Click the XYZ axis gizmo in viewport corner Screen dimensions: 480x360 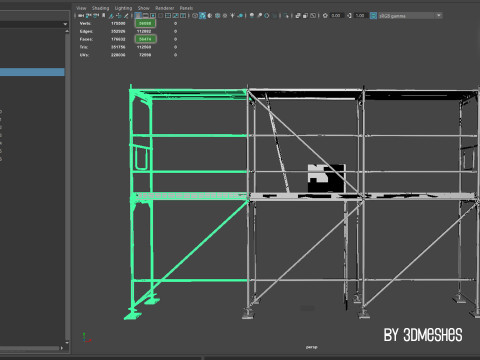(x=86, y=338)
